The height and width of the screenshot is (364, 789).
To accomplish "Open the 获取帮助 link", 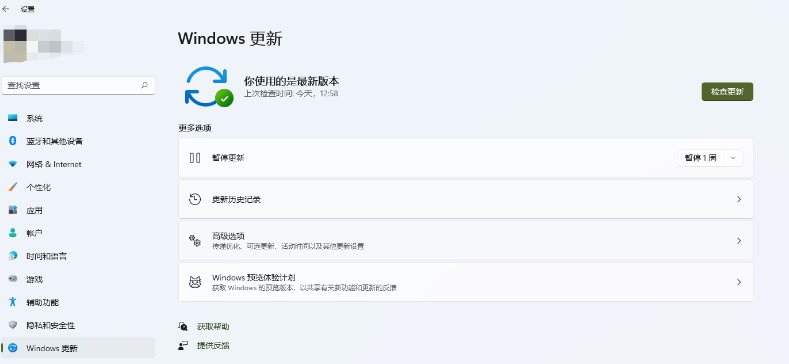I will [x=213, y=327].
